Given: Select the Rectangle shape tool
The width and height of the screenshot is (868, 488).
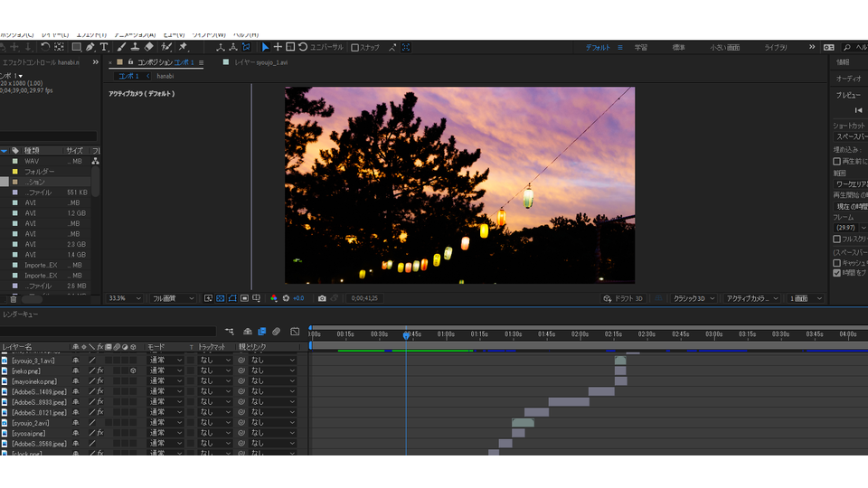Looking at the screenshot, I should (x=76, y=47).
